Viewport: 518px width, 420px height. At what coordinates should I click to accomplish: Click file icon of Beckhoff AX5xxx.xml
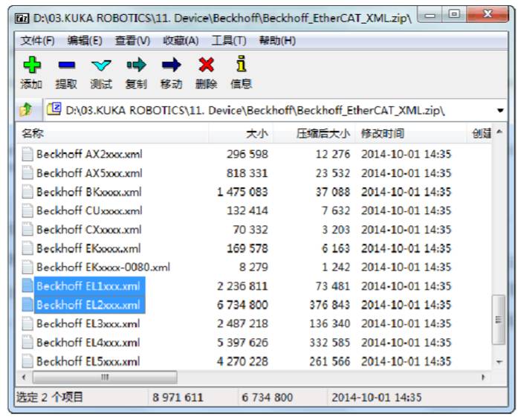tap(27, 172)
